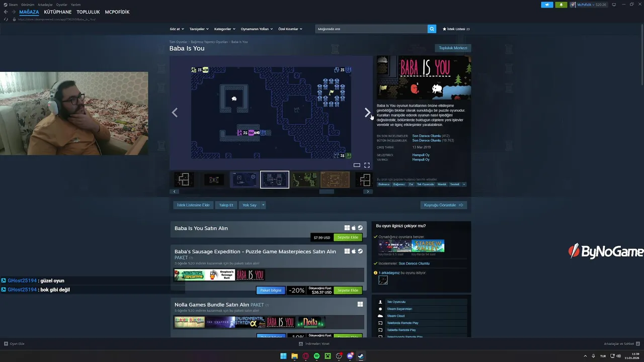Click the Bulmaca tag
Image resolution: width=644 pixels, height=362 pixels.
pos(384,185)
